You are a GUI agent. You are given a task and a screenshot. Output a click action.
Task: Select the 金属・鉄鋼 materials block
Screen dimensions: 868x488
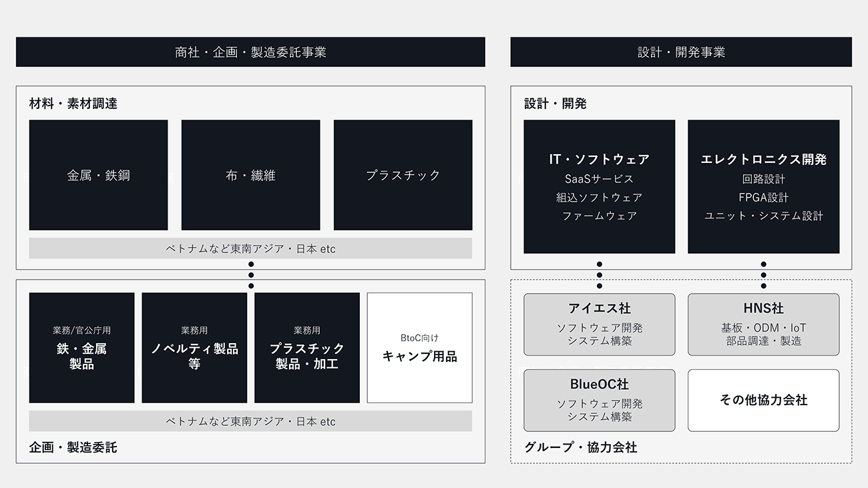click(97, 175)
